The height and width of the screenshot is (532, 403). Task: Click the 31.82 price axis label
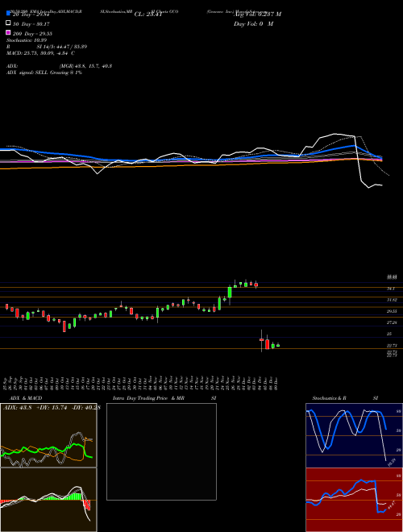pyautogui.click(x=393, y=300)
